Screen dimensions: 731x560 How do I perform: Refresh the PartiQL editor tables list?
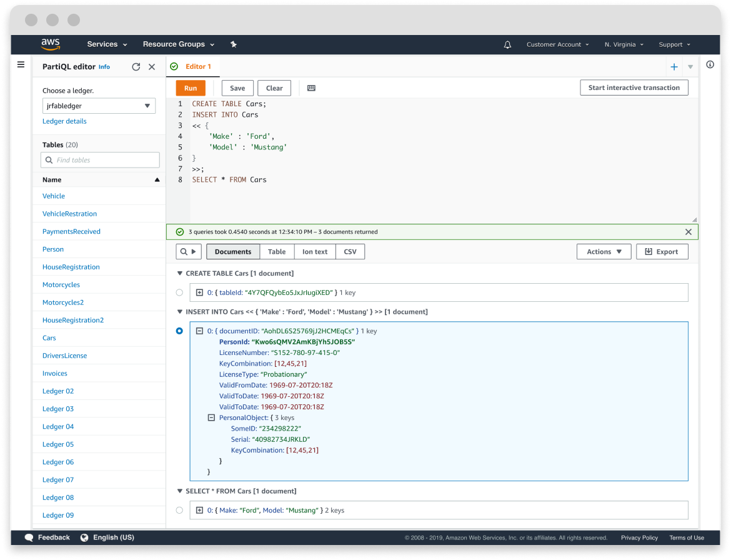[x=136, y=67]
